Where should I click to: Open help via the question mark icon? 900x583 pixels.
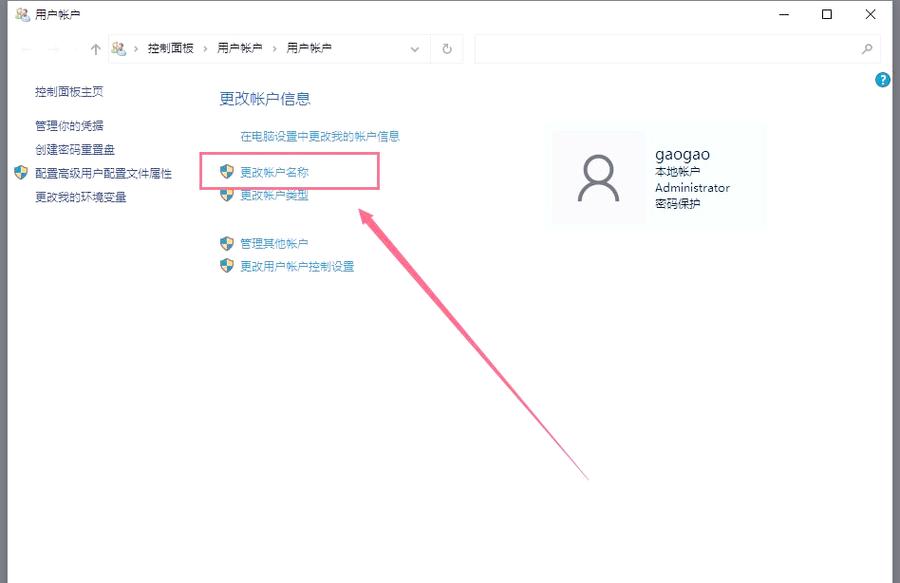click(882, 80)
